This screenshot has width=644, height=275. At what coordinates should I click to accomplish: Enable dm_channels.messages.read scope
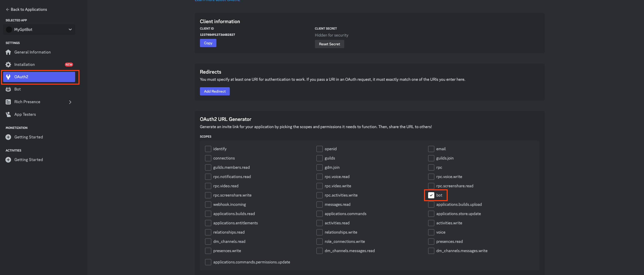coord(320,251)
